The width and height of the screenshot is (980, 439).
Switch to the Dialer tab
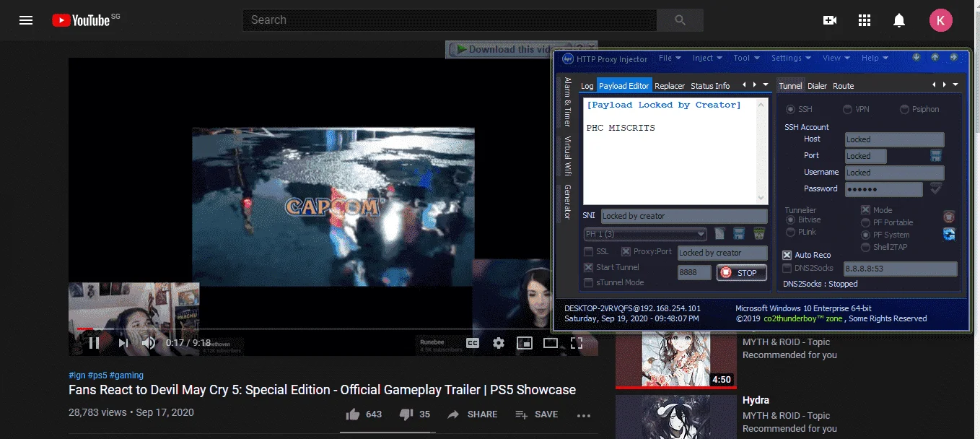click(818, 86)
